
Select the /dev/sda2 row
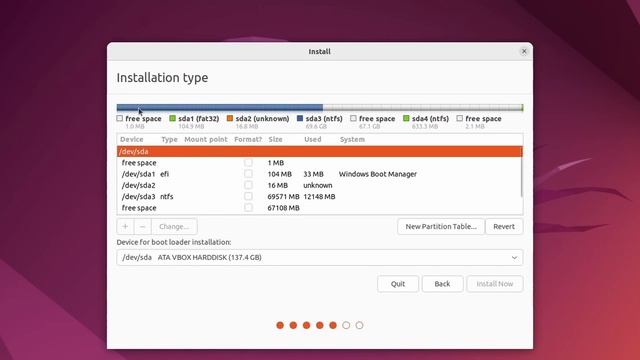[x=320, y=185]
